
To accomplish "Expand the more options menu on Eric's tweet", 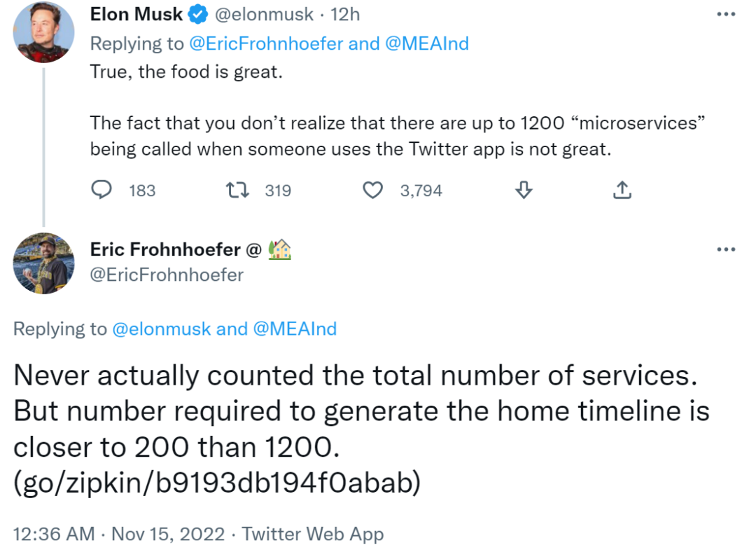I will click(727, 249).
